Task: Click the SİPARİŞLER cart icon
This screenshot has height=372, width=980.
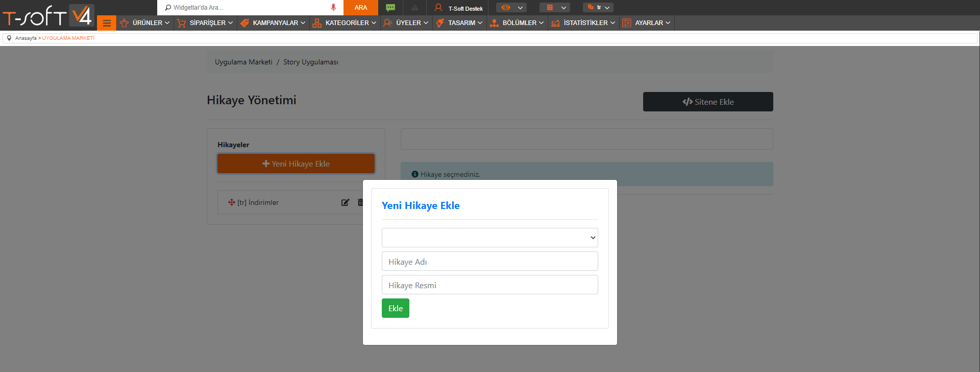Action: coord(181,23)
